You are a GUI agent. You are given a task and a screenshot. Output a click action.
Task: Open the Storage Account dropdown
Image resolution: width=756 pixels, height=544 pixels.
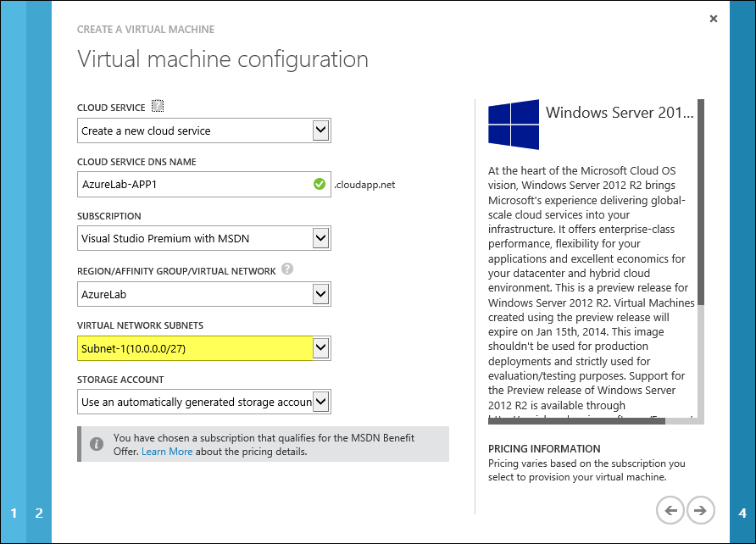pyautogui.click(x=320, y=401)
